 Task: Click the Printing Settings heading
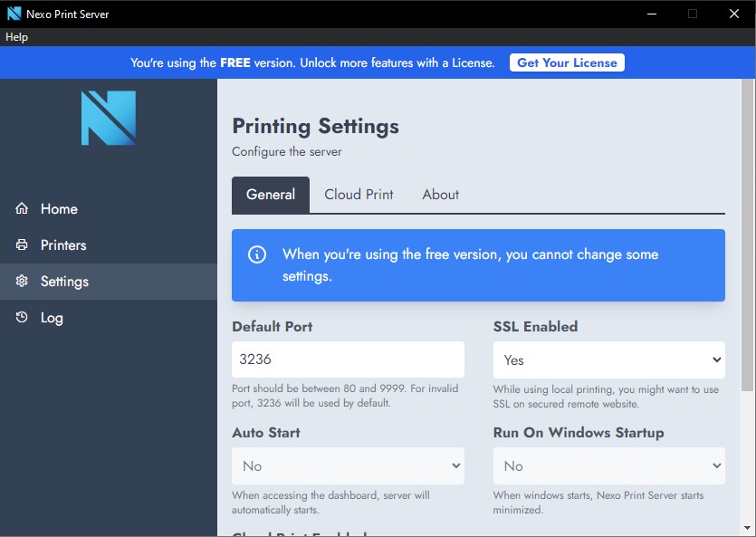316,126
